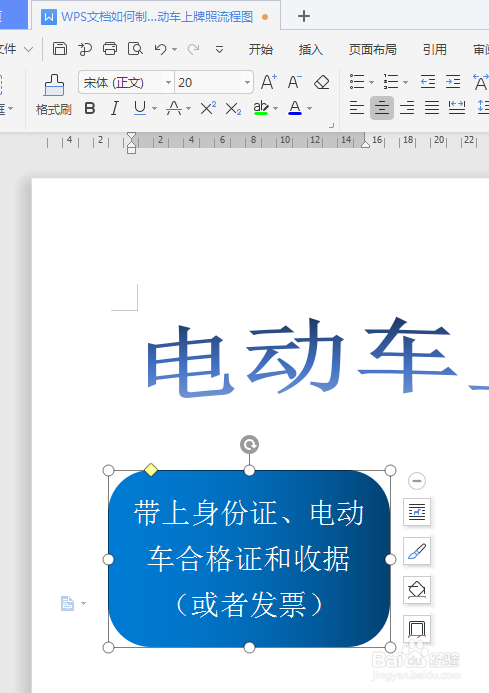This screenshot has width=489, height=693.
Task: Click the 格式刷 format painter button
Action: point(53,95)
